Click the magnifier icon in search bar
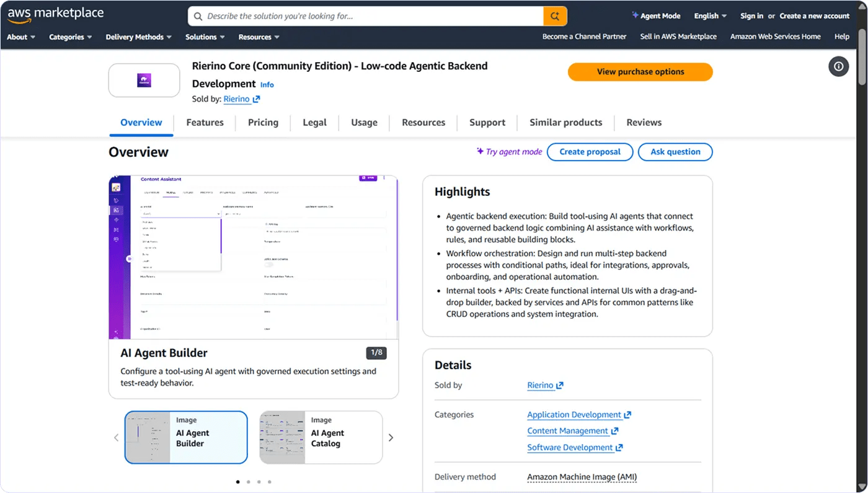 198,16
